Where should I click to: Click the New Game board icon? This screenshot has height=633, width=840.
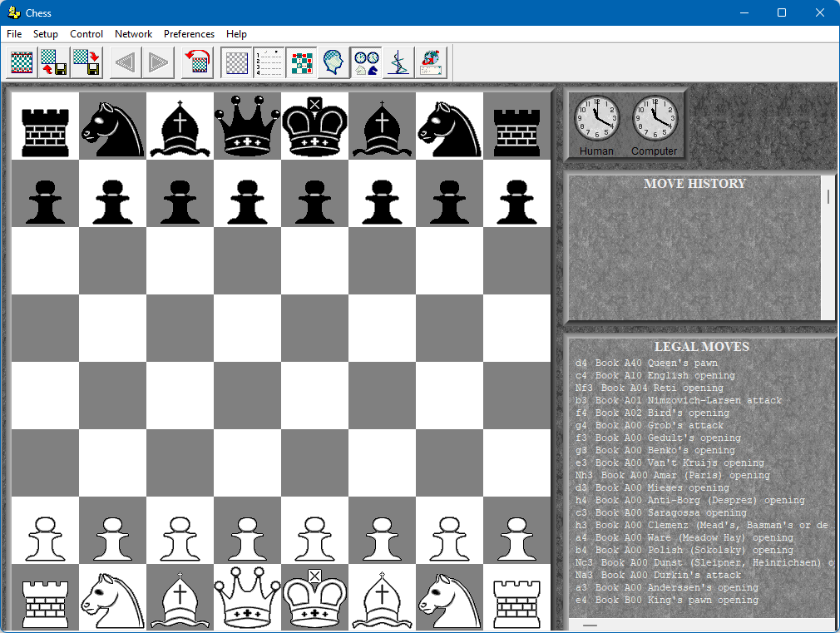[22, 62]
